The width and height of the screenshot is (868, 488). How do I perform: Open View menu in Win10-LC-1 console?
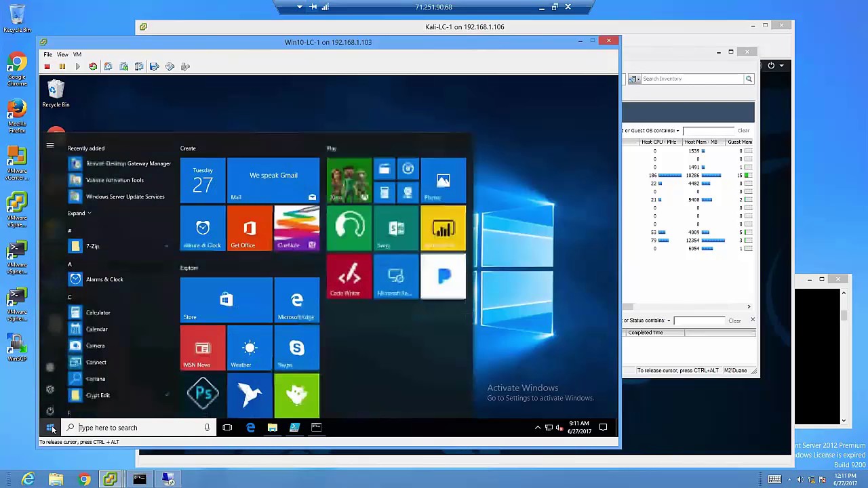(62, 54)
